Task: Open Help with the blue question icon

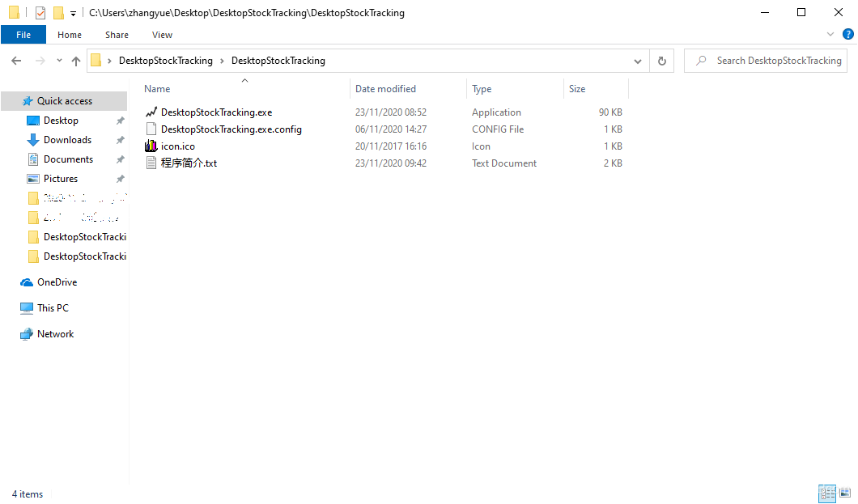Action: [848, 34]
